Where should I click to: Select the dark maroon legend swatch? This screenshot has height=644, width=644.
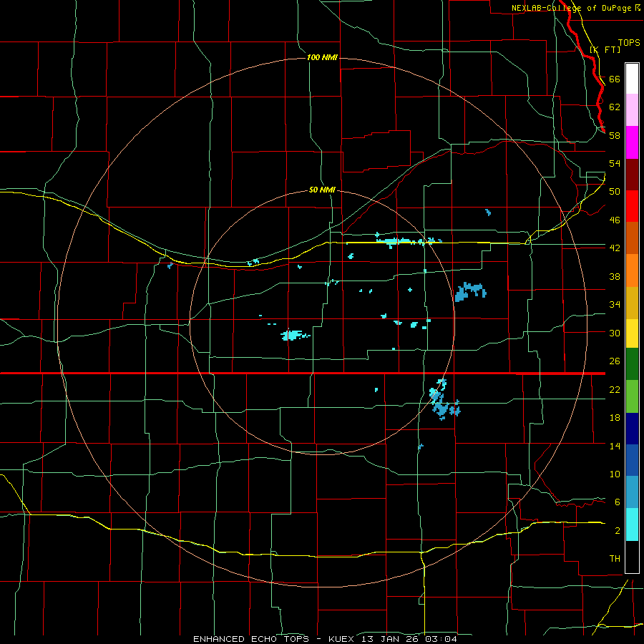coord(632,175)
